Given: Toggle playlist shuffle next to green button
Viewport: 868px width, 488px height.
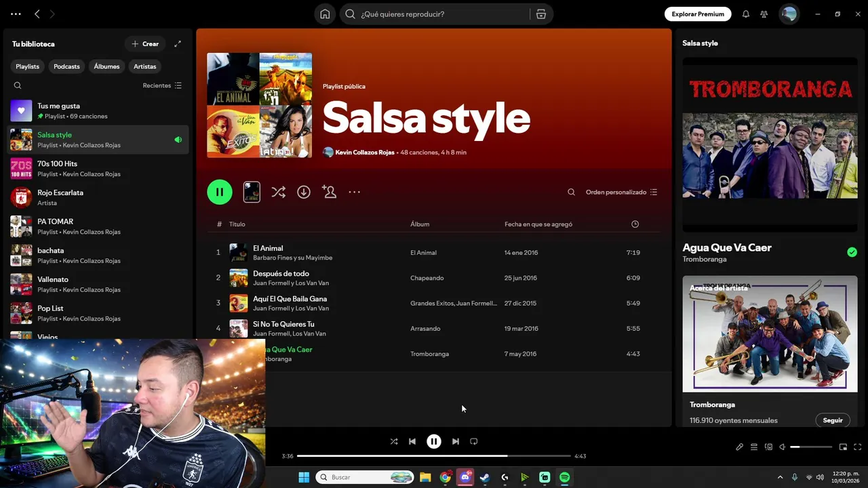Looking at the screenshot, I should pos(278,192).
